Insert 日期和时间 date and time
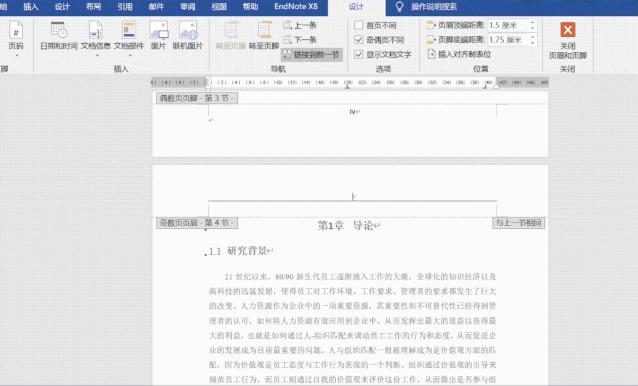638x386 pixels. [x=59, y=35]
